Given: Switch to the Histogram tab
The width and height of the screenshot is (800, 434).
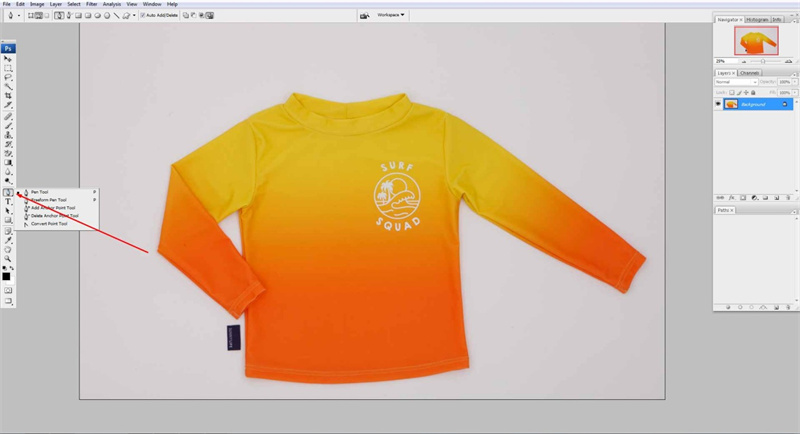Looking at the screenshot, I should 757,19.
